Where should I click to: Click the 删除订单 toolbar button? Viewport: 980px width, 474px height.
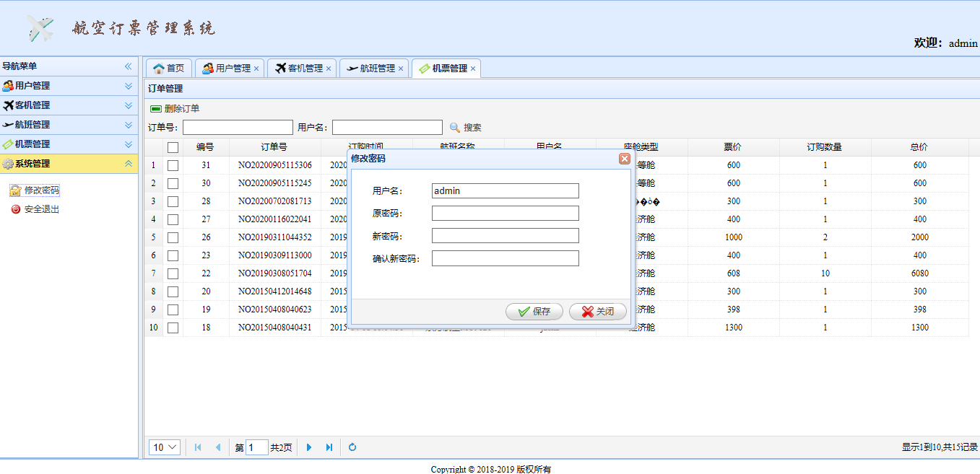pos(175,109)
